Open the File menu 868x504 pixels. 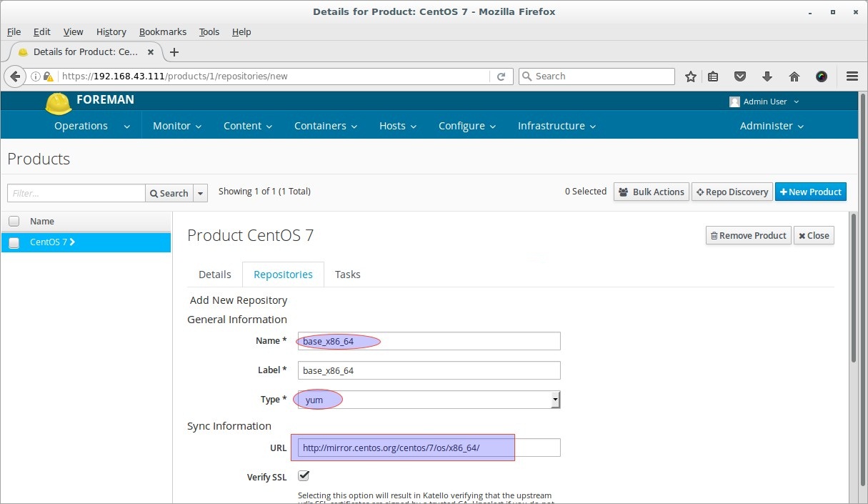point(14,31)
